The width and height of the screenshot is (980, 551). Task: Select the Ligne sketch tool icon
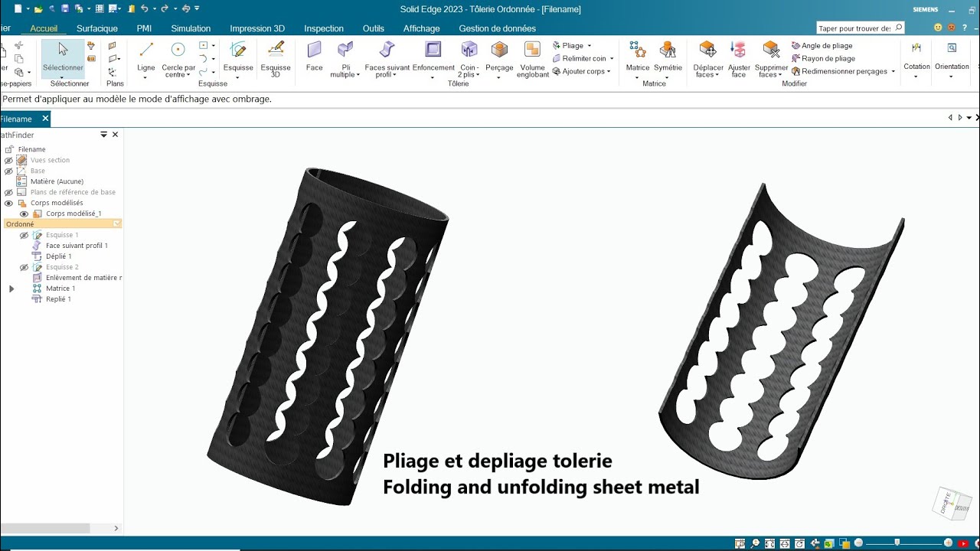tap(146, 51)
